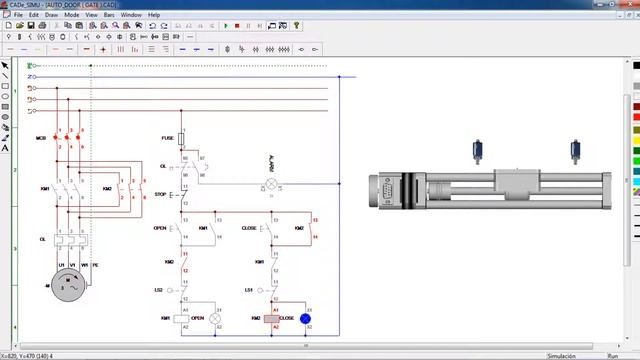Click the copy icon in the toolbar

pyautogui.click(x=68, y=26)
